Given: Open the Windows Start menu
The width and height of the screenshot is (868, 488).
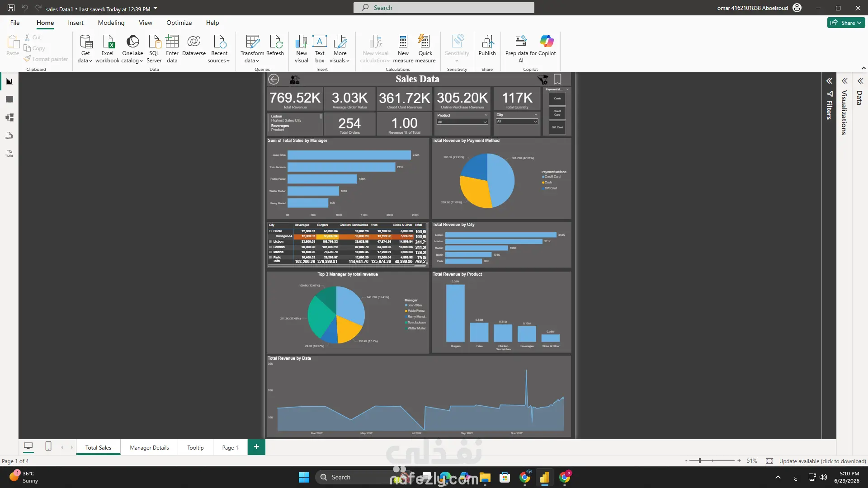Looking at the screenshot, I should pos(304,477).
